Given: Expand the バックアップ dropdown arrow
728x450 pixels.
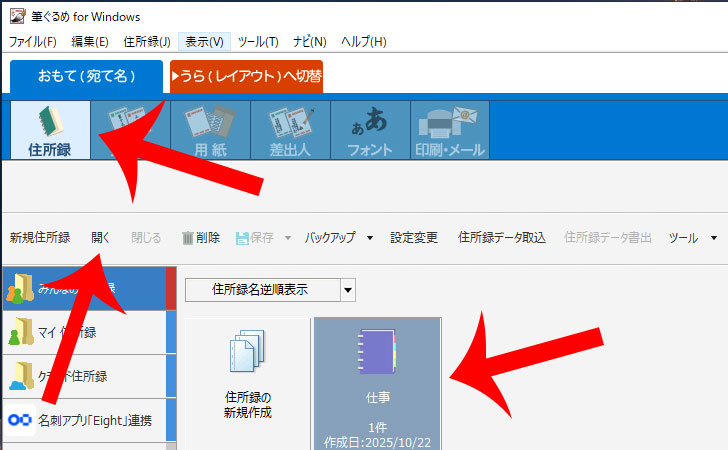Looking at the screenshot, I should click(x=369, y=238).
